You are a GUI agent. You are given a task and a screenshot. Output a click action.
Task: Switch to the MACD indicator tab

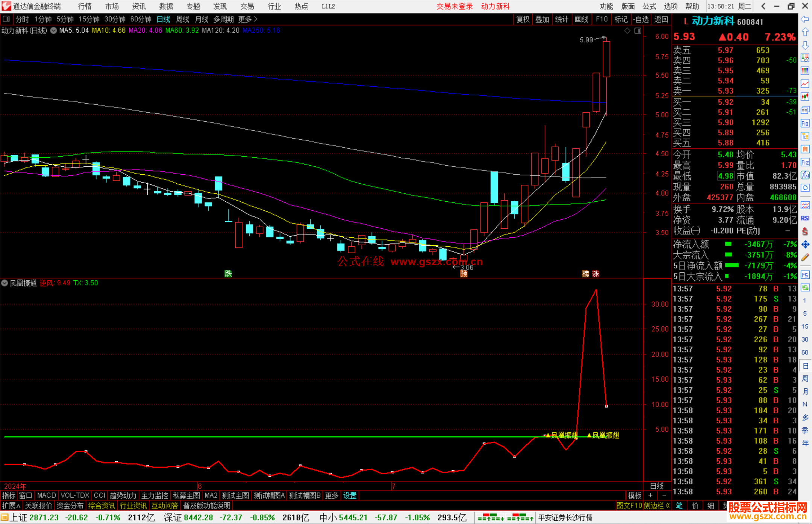(x=46, y=495)
